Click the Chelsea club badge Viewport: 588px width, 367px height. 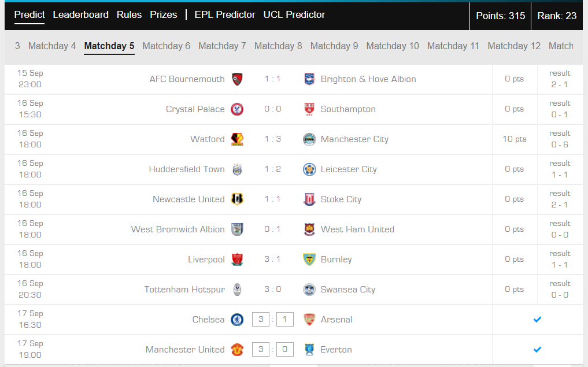point(237,320)
